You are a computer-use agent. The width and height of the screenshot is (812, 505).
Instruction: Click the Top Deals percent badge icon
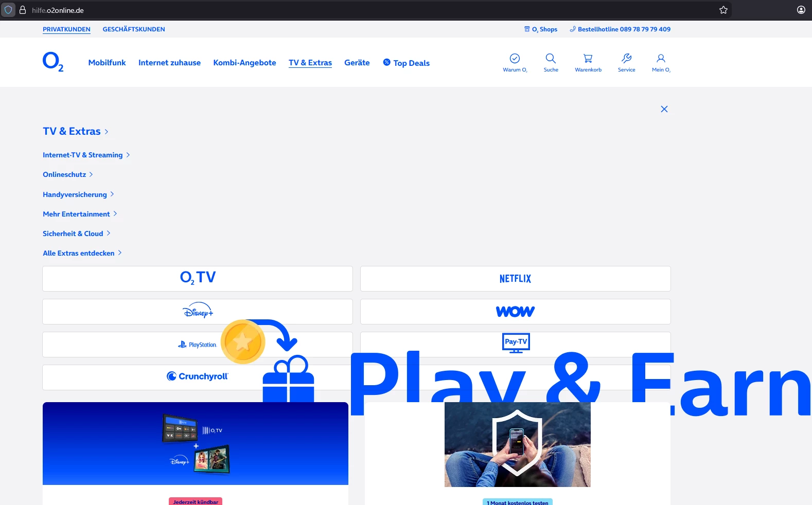pos(386,62)
